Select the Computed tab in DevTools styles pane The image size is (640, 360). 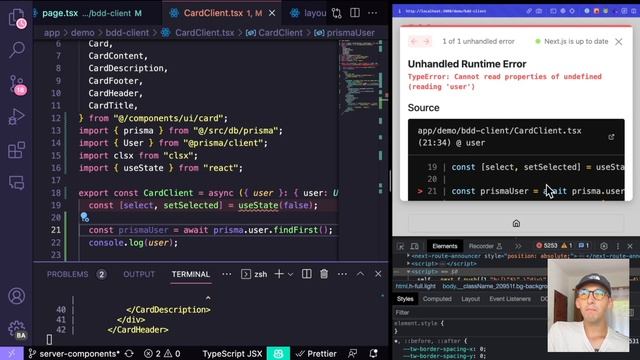(x=437, y=299)
